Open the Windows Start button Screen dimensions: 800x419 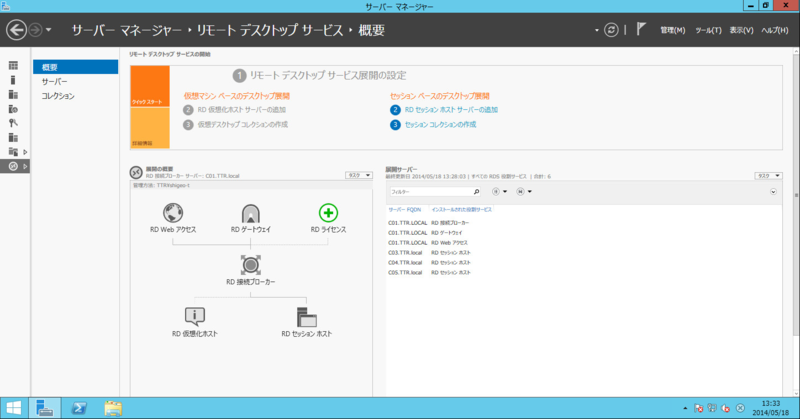[14, 408]
